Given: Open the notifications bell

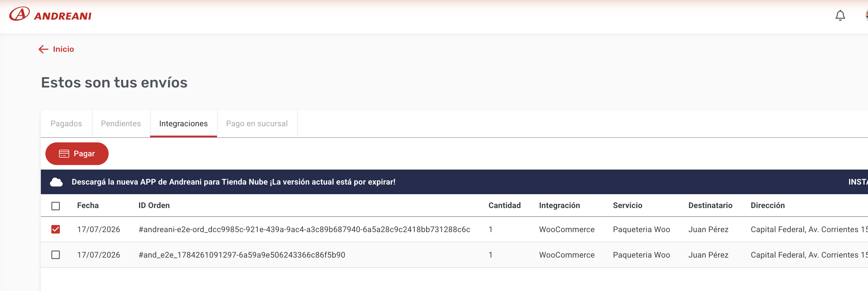Looking at the screenshot, I should pos(840,16).
